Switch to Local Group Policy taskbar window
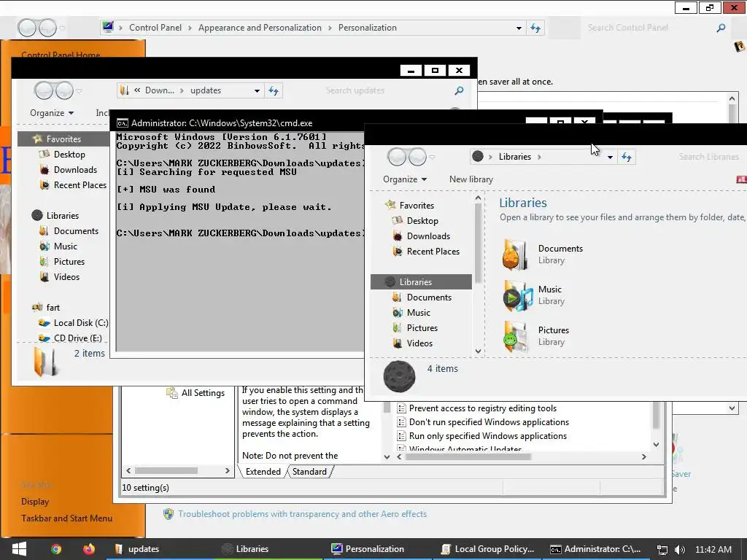The image size is (747, 560). click(x=487, y=549)
